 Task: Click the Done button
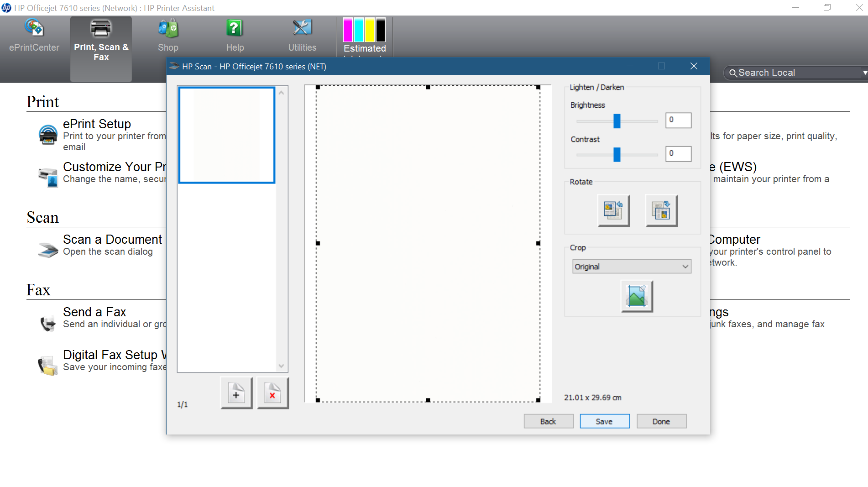click(x=661, y=421)
